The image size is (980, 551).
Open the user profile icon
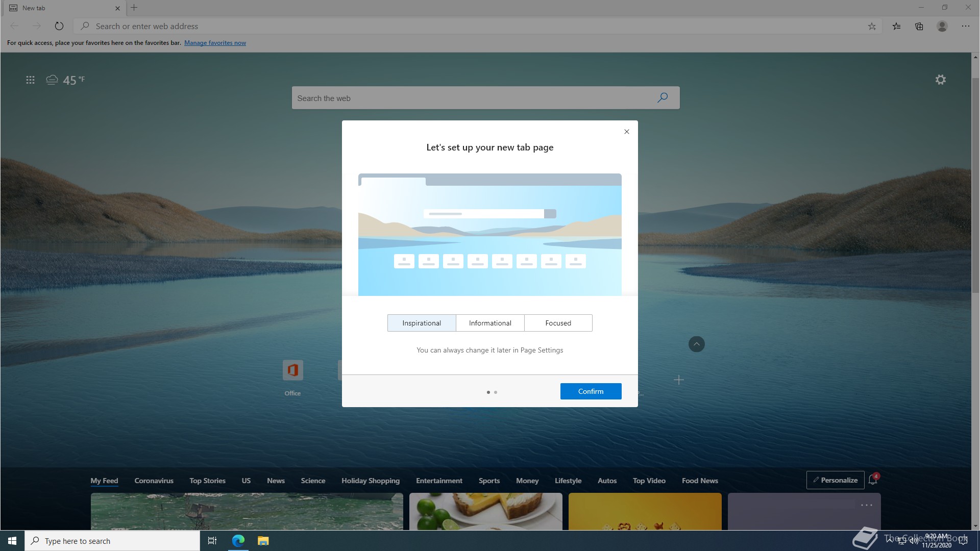(x=942, y=26)
